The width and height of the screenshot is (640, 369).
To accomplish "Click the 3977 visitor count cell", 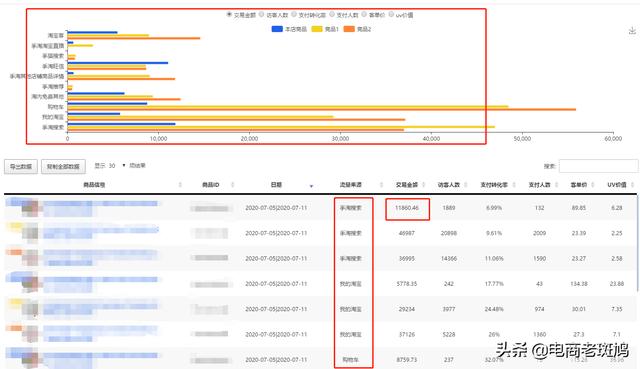I will (449, 309).
